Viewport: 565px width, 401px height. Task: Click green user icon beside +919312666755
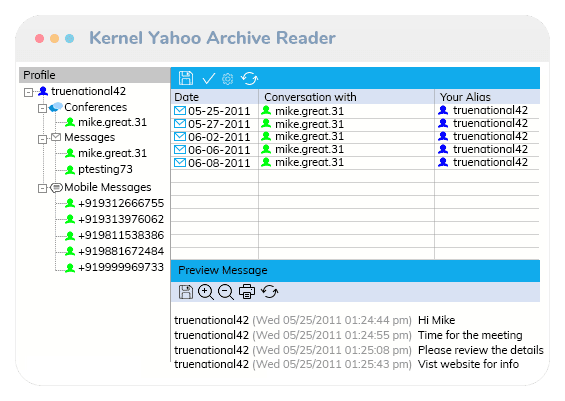70,203
